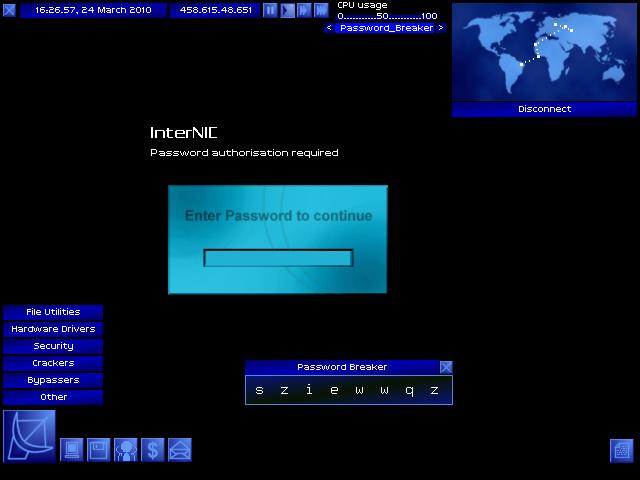Click the IP address 458.615.48.651
640x480 pixels.
coord(216,10)
